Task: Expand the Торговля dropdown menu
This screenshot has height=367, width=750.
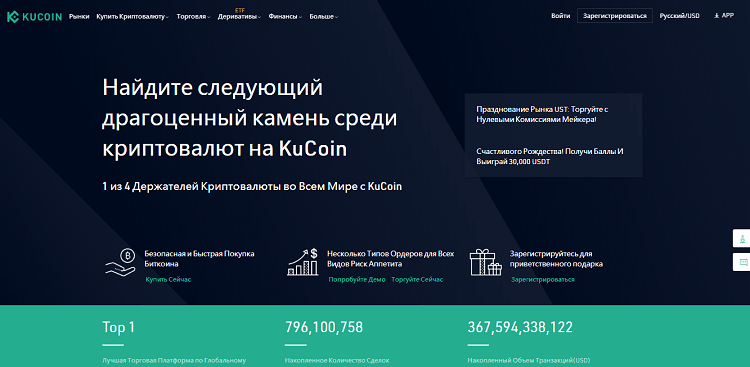Action: coord(193,16)
